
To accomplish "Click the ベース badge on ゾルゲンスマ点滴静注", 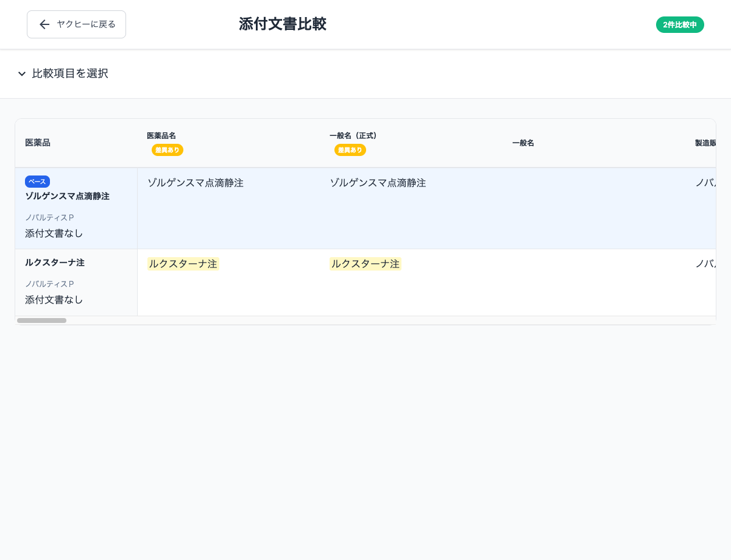I will (37, 182).
